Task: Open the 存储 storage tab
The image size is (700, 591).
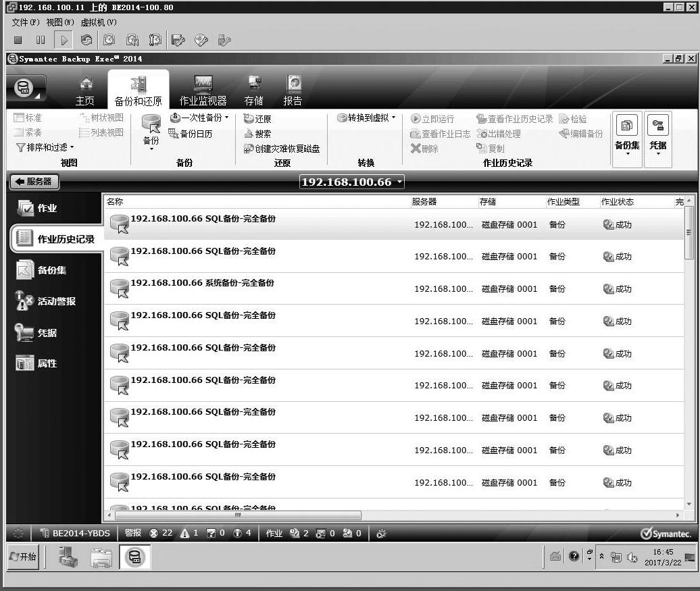Action: pyautogui.click(x=254, y=92)
